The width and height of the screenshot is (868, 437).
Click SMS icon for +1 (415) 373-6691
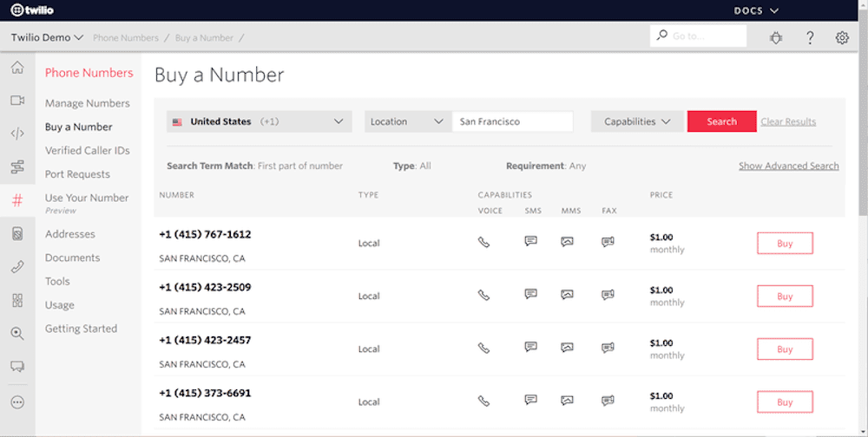(531, 400)
